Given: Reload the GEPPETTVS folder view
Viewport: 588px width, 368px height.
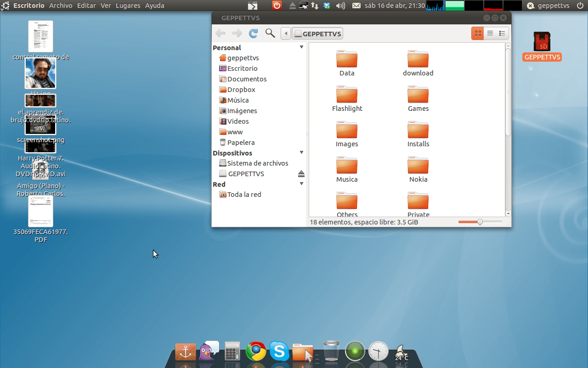Looking at the screenshot, I should click(x=253, y=33).
